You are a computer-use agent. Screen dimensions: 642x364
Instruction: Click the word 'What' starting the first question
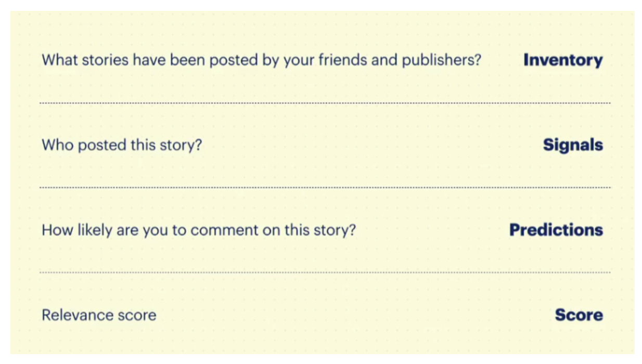click(59, 60)
